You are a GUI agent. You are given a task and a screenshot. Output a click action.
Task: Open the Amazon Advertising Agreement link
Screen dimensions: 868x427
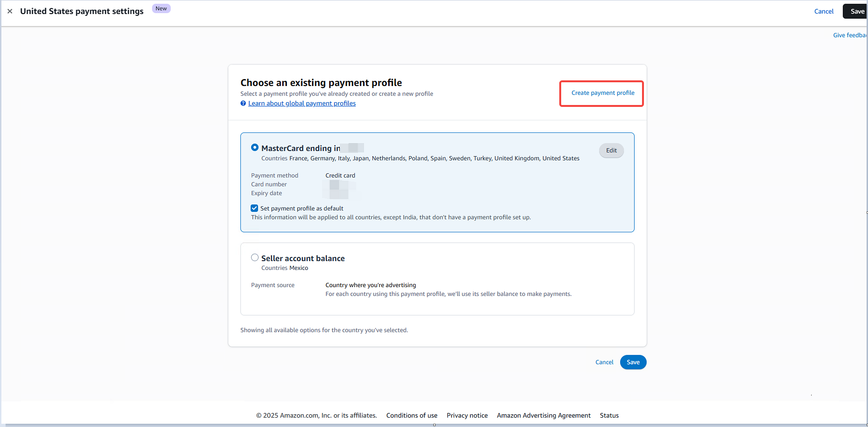coord(543,415)
